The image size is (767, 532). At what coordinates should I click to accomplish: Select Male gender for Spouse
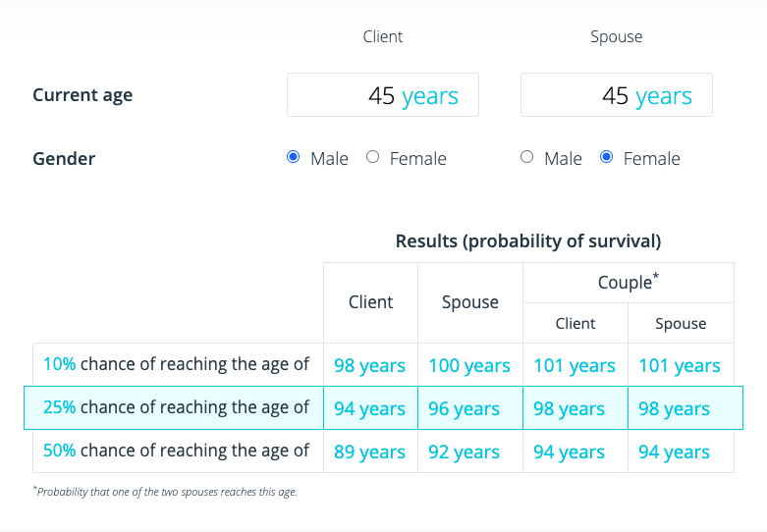(x=526, y=157)
